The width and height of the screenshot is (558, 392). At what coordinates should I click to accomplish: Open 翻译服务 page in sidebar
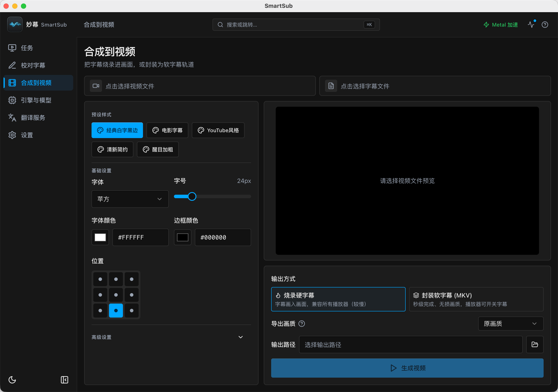[x=38, y=118]
